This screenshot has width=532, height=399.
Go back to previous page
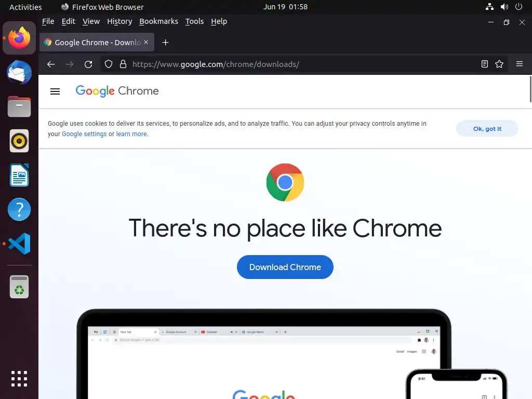point(51,64)
